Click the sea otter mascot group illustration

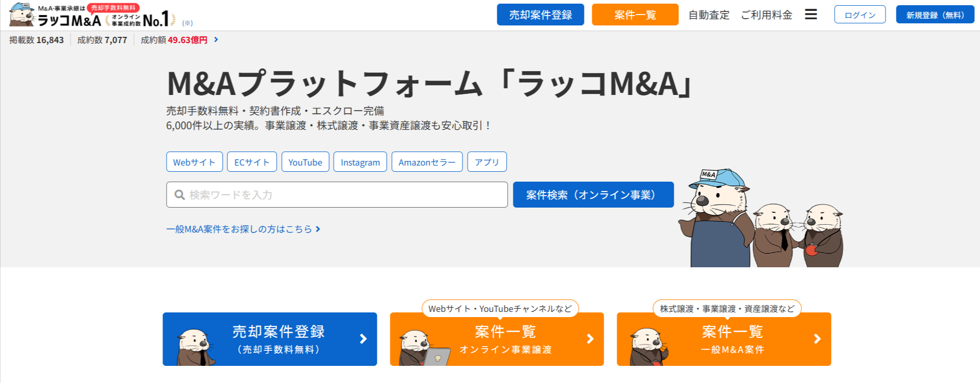point(760,218)
